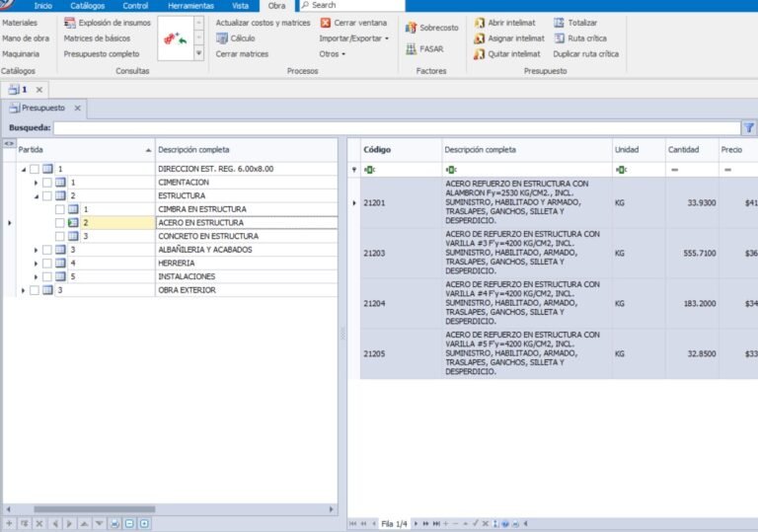The width and height of the screenshot is (758, 532).
Task: Click into the Busqueda search field
Action: [397, 128]
